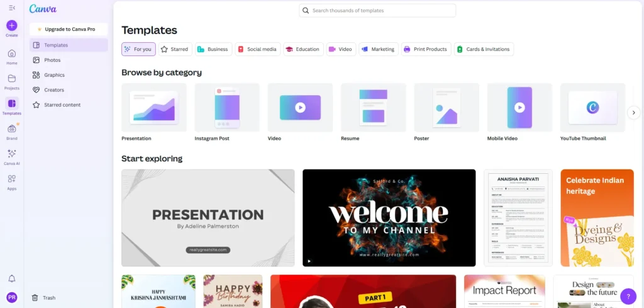644x308 pixels.
Task: Upgrade to Canva Pro
Action: click(x=69, y=29)
